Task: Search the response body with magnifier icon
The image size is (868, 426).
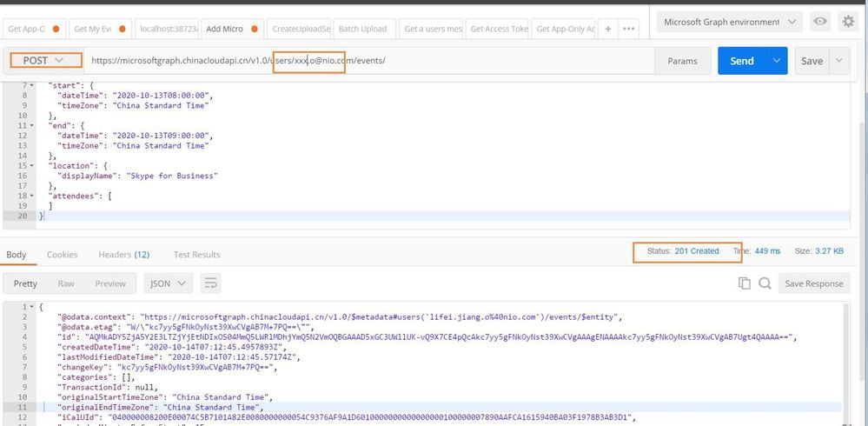Action: pos(765,283)
